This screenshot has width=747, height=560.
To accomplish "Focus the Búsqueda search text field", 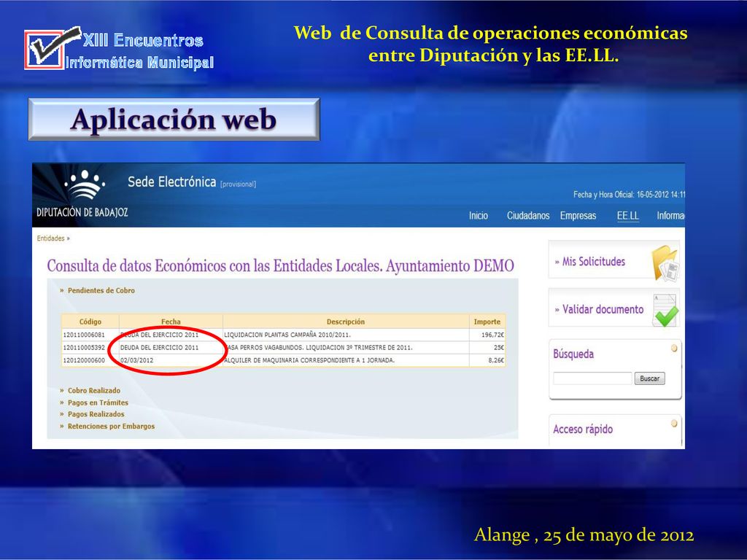I will point(592,378).
